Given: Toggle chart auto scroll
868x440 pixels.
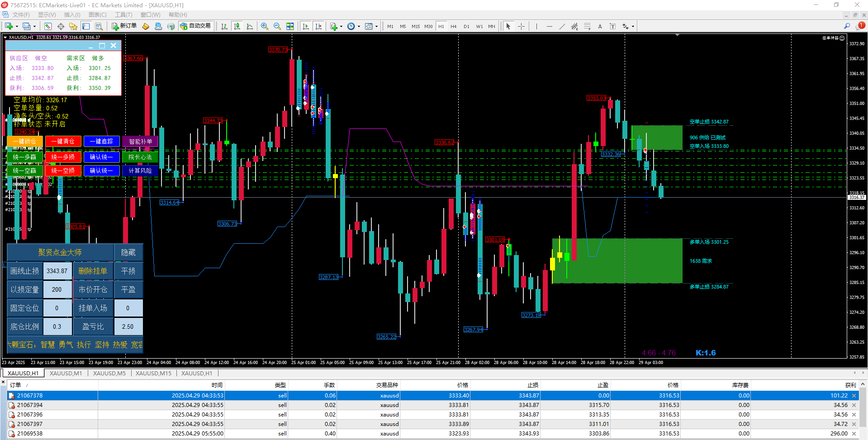Looking at the screenshot, I should [x=306, y=26].
